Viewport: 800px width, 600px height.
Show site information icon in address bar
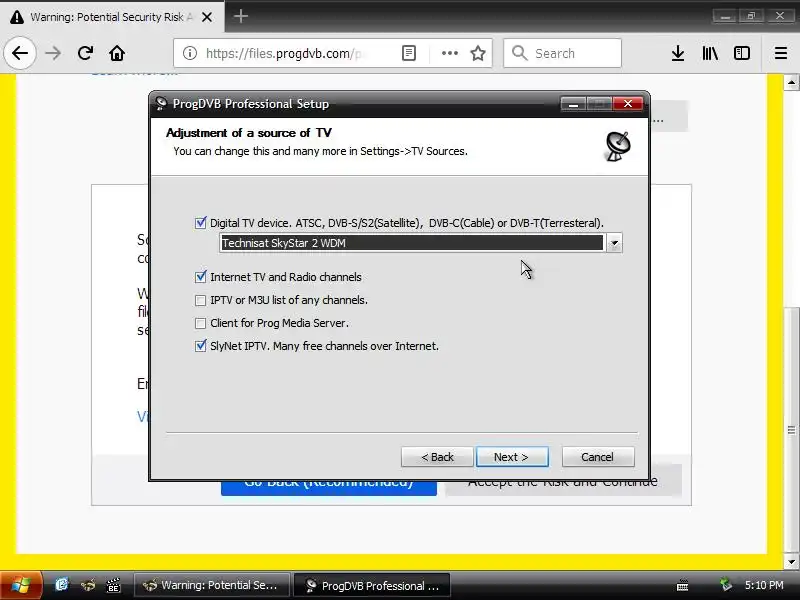[x=190, y=53]
